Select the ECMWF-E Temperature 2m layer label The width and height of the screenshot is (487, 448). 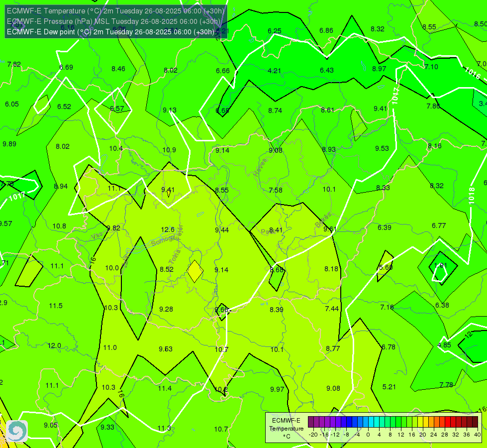click(x=115, y=11)
